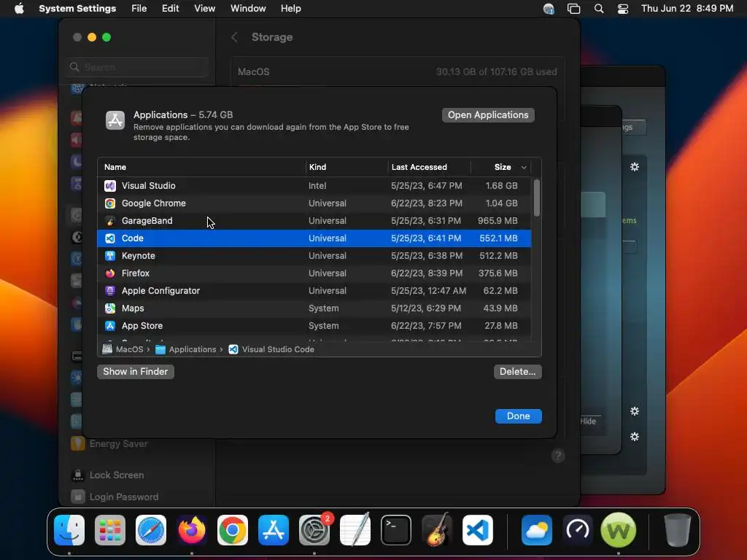Click Show in Finder button
This screenshot has width=747, height=560.
click(135, 371)
